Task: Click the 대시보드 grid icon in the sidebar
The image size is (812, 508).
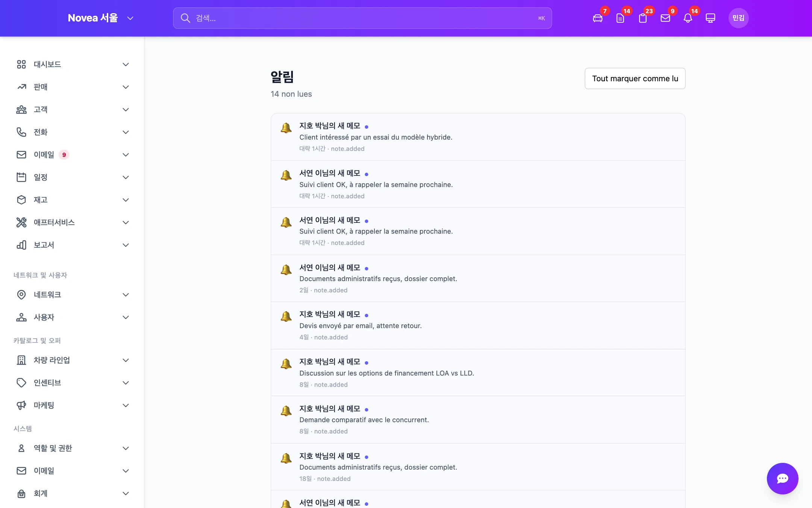Action: pos(21,64)
